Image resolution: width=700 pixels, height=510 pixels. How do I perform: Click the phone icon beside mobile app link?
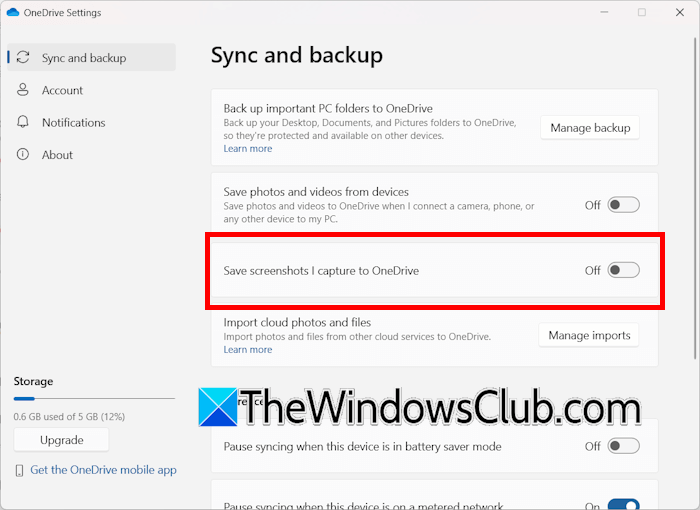click(20, 470)
